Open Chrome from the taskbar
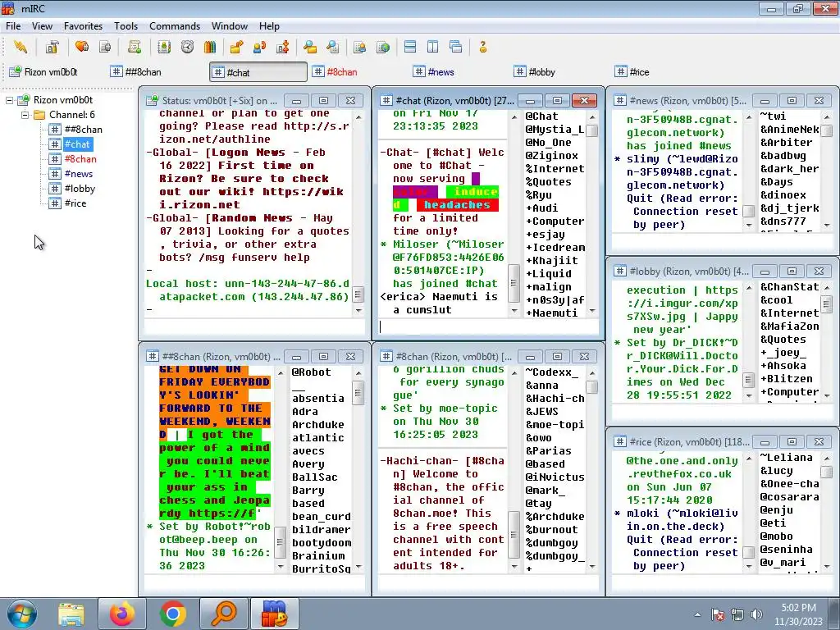Screen dimensions: 840x630 point(172,614)
